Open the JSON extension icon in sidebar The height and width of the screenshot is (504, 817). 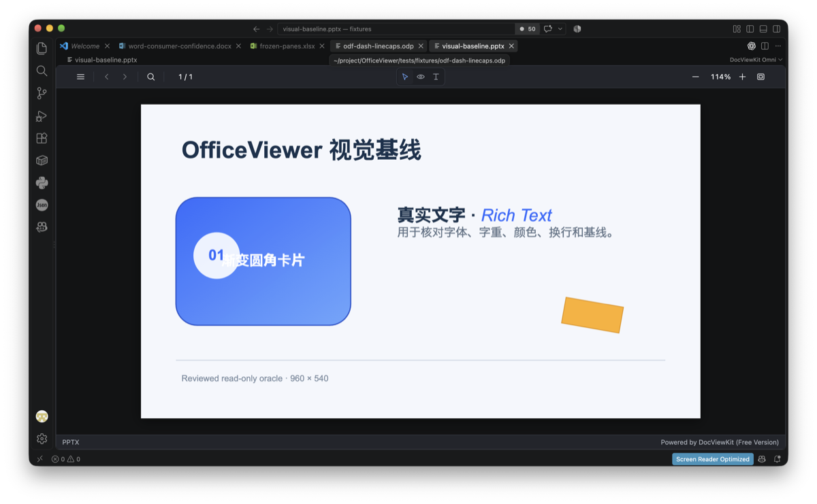42,205
